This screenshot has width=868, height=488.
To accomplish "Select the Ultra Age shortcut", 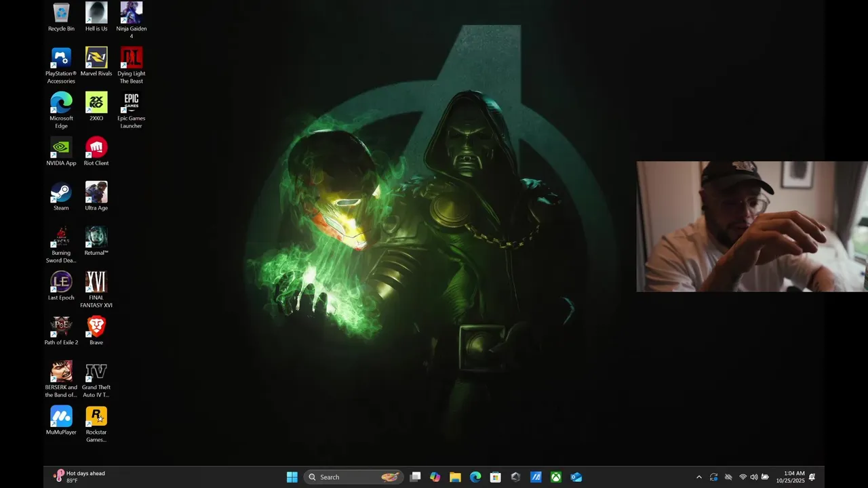I will (96, 196).
